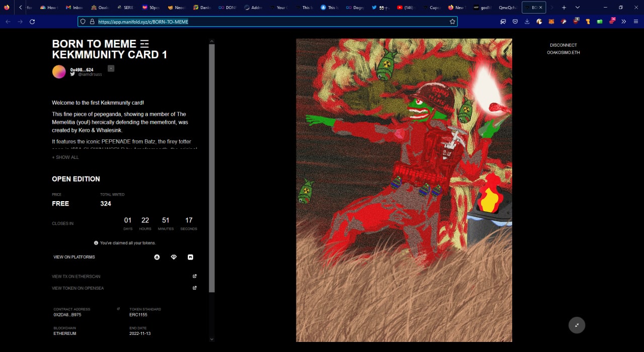Open external link icon for View Token on OpenSea
Image resolution: width=644 pixels, height=352 pixels.
coord(195,288)
